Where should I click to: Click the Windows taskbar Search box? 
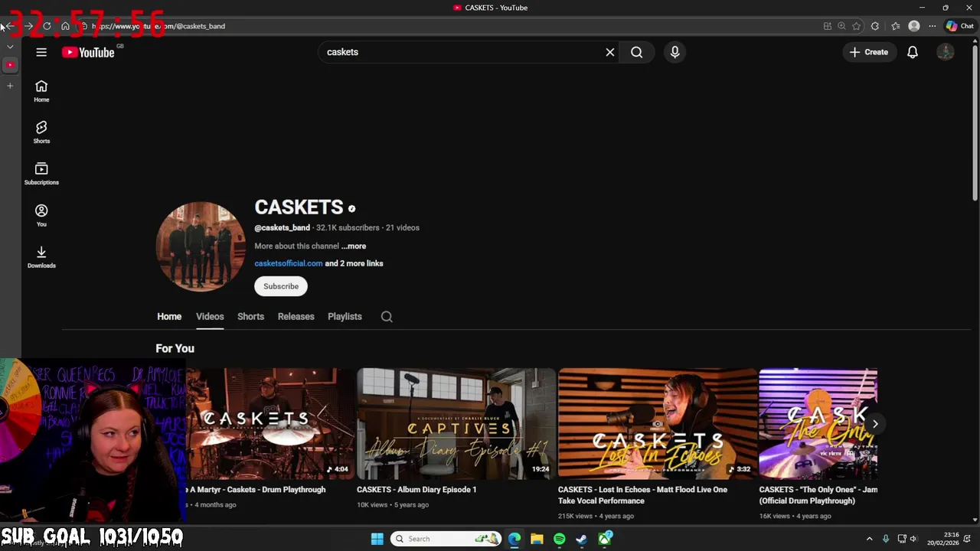tap(446, 539)
